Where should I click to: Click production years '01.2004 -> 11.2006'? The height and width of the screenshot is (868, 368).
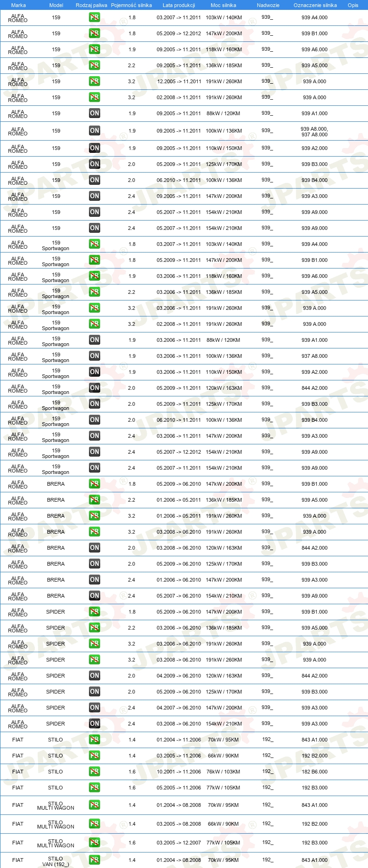[x=179, y=740]
